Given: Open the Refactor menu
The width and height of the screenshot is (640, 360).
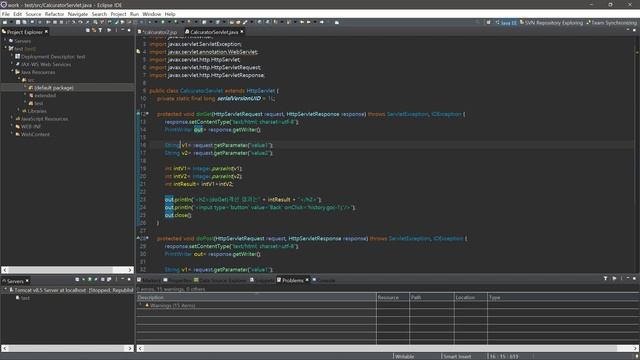Looking at the screenshot, I should [54, 14].
